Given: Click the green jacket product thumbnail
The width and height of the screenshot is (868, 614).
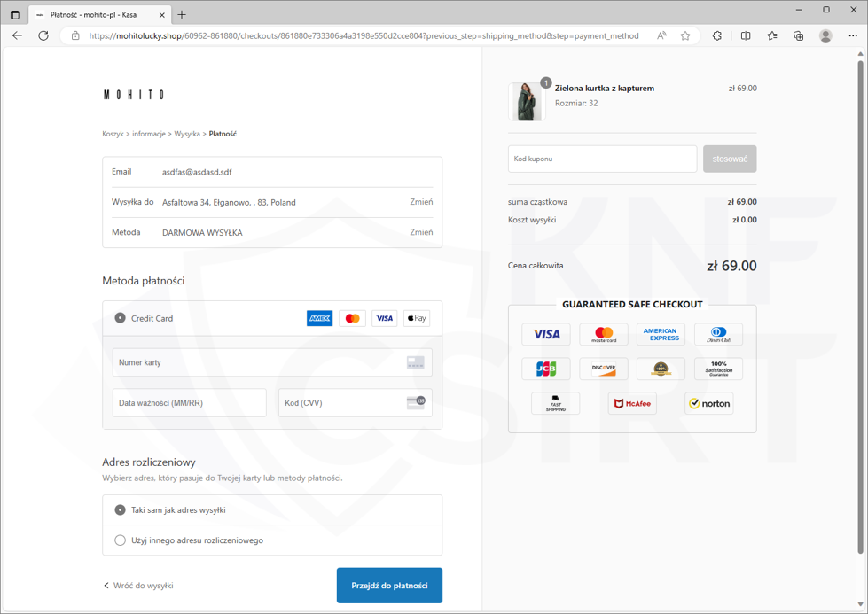Looking at the screenshot, I should pos(526,102).
